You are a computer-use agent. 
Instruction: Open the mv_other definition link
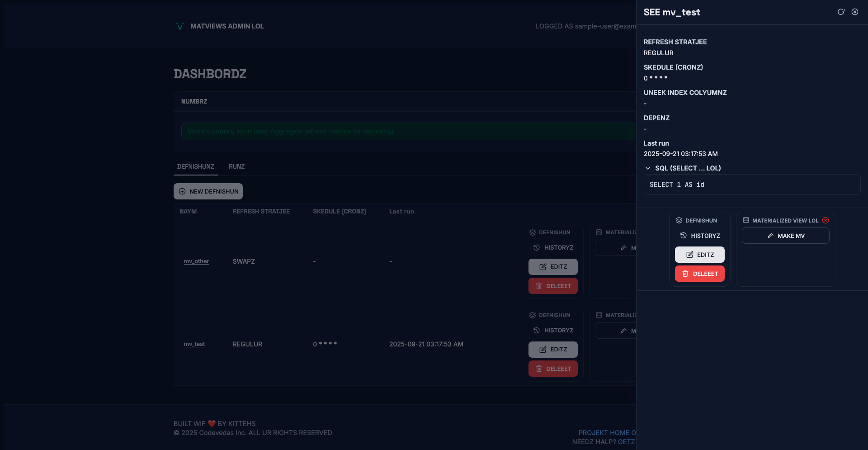pos(196,261)
